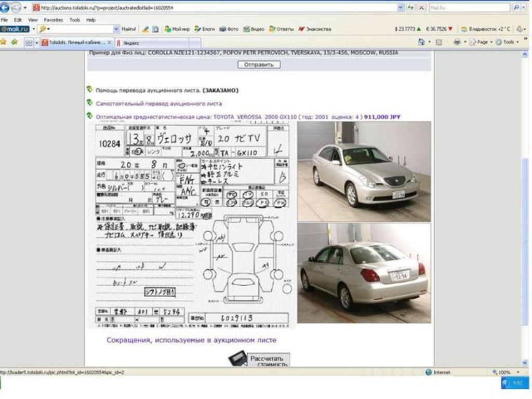Go forward with the browser Forward arrow
This screenshot has height=399, width=532.
click(16, 7)
